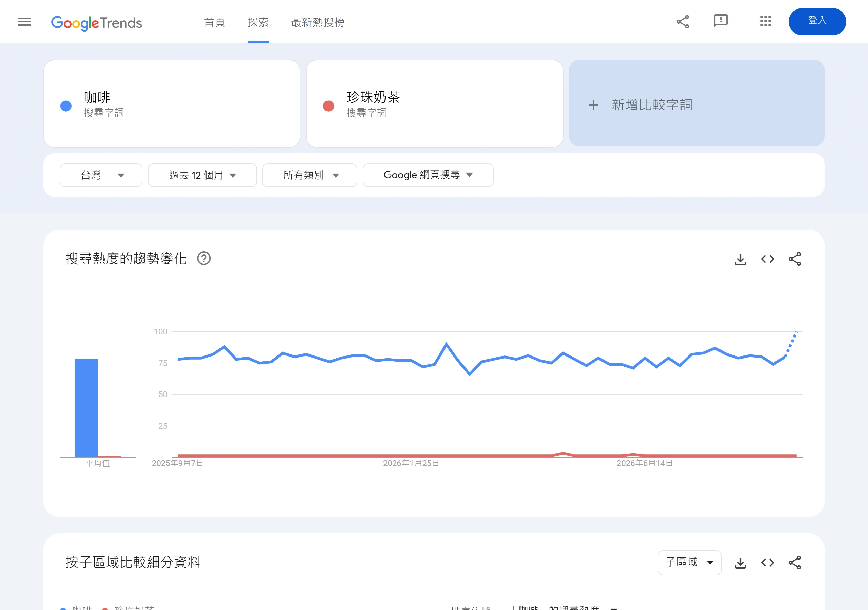The width and height of the screenshot is (868, 610).
Task: Click the red dot beside 珍珠奶茶
Action: pyautogui.click(x=329, y=106)
